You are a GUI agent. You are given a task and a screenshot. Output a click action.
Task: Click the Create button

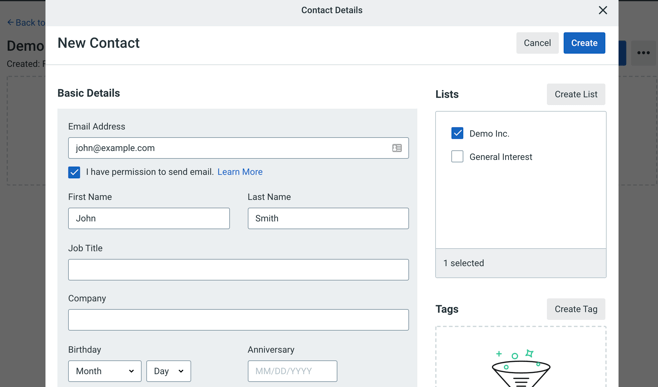point(584,43)
